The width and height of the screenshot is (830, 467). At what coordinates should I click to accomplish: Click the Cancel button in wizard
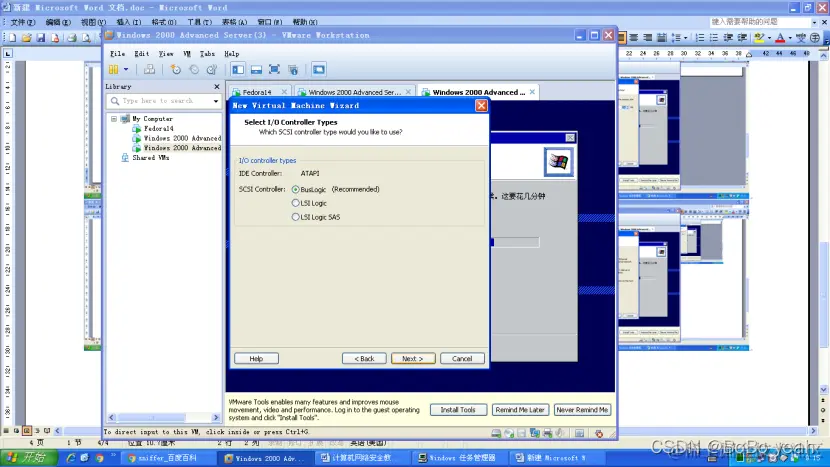tap(462, 358)
